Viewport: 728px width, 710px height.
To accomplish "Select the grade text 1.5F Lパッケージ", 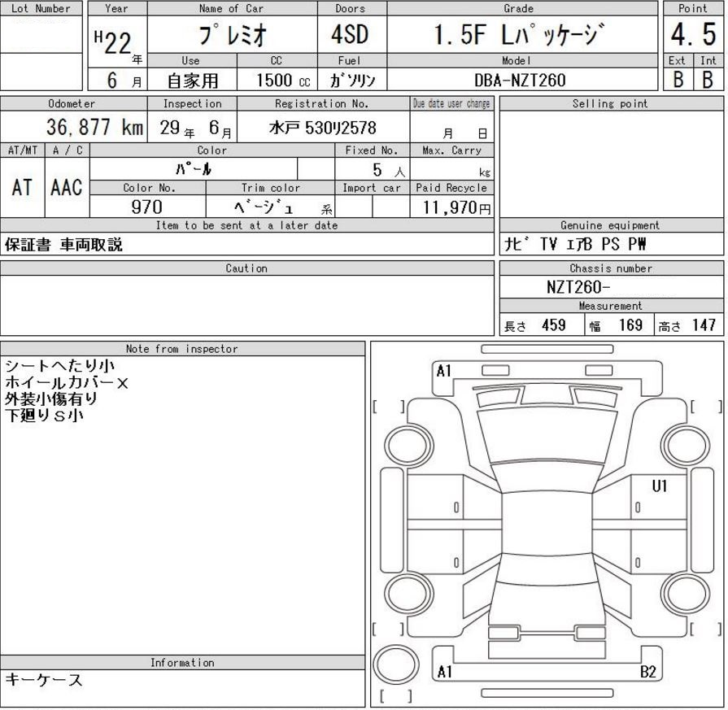I will 519,34.
